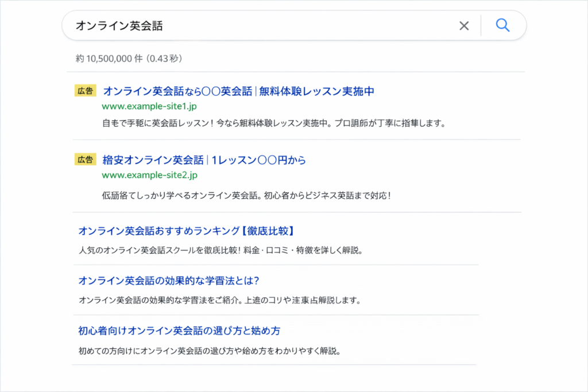Click the vertical divider beside the search icon
This screenshot has height=392, width=588.
coord(481,26)
